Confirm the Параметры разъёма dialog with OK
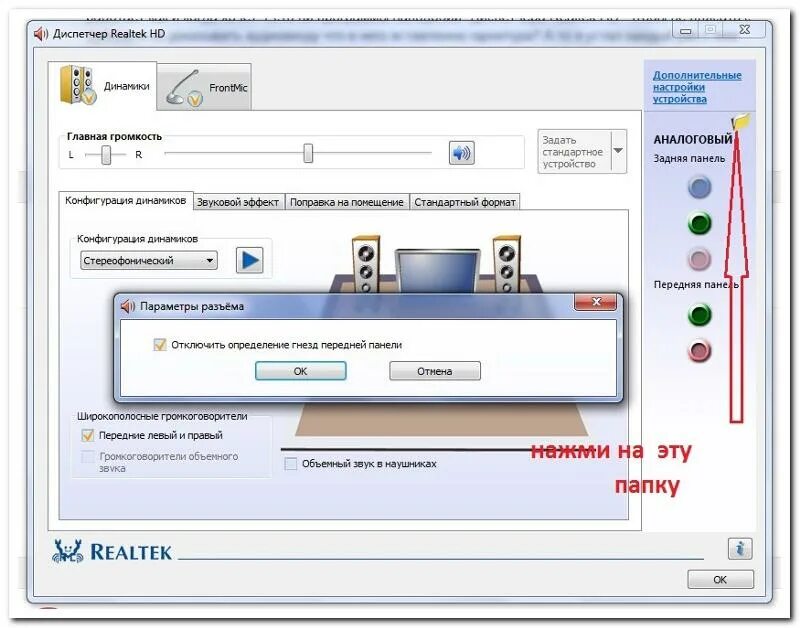Screen dimensions: 800x628 tap(301, 371)
